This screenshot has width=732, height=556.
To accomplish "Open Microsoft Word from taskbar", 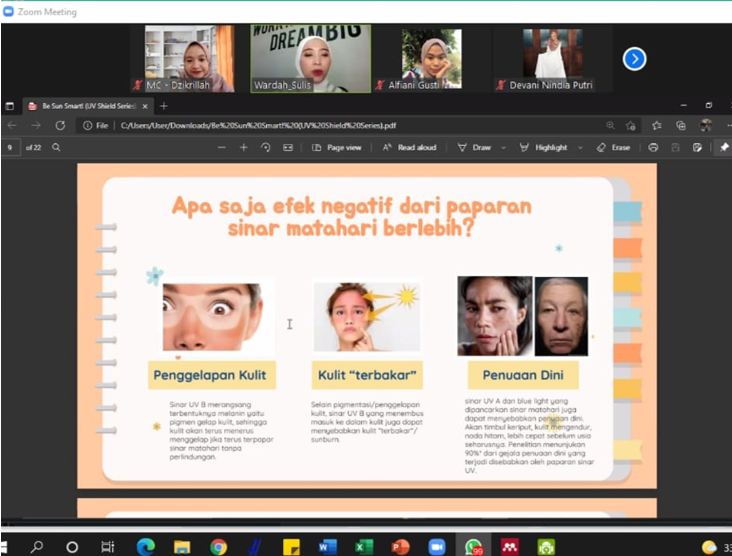I will tap(327, 547).
